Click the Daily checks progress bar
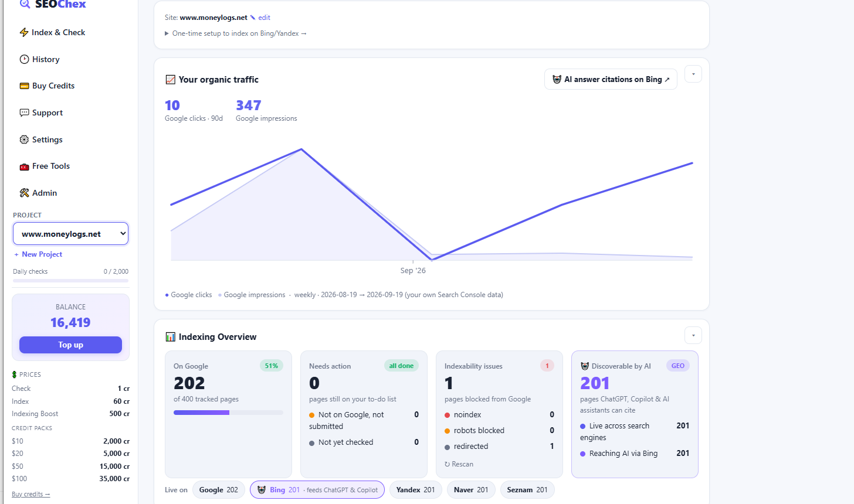 (x=70, y=281)
